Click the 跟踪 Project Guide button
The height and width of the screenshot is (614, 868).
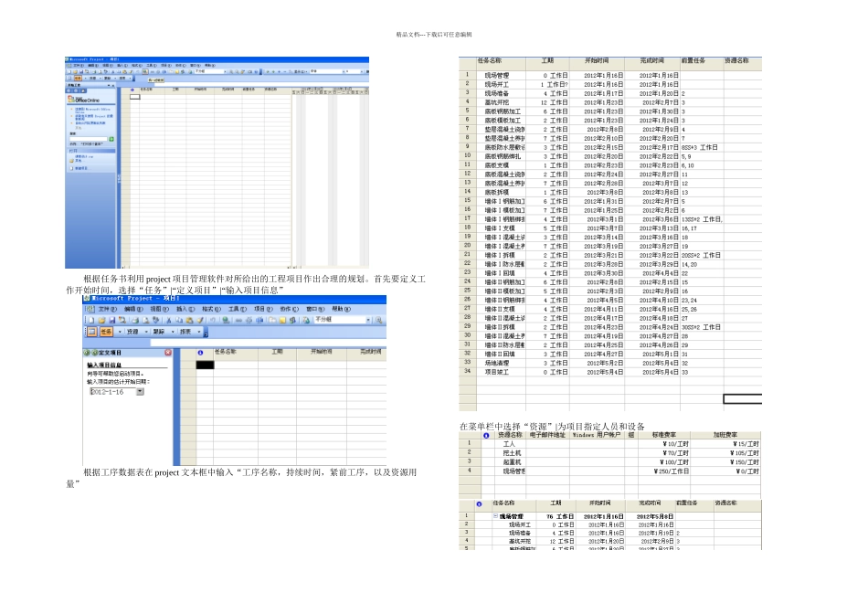[x=159, y=332]
